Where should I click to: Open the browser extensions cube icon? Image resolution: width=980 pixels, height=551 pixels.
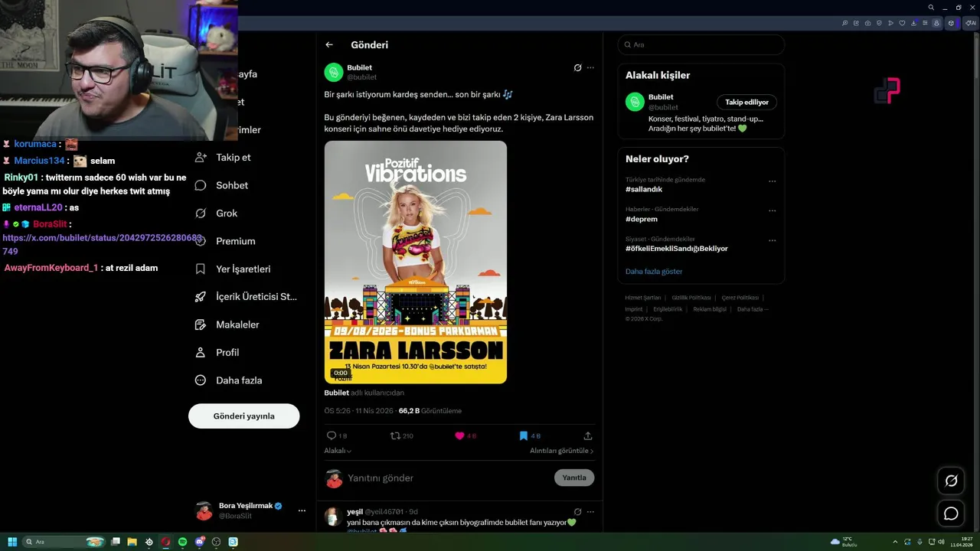click(x=951, y=23)
